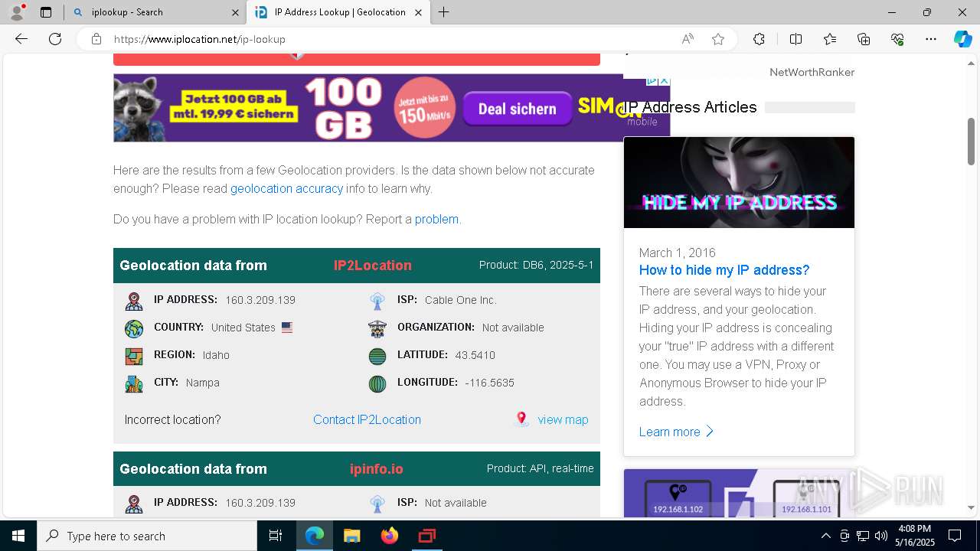This screenshot has width=980, height=551.
Task: Open File Explorer on taskbar
Action: 351,536
